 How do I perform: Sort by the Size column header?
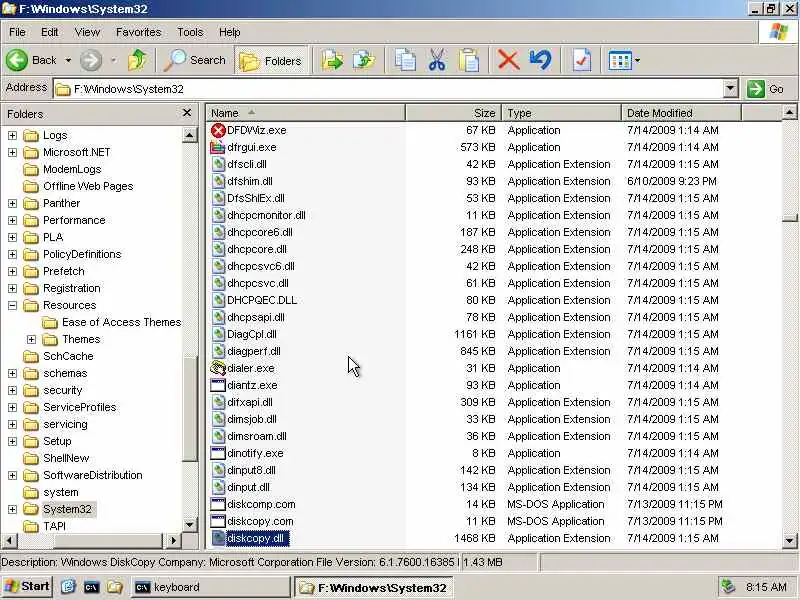453,113
